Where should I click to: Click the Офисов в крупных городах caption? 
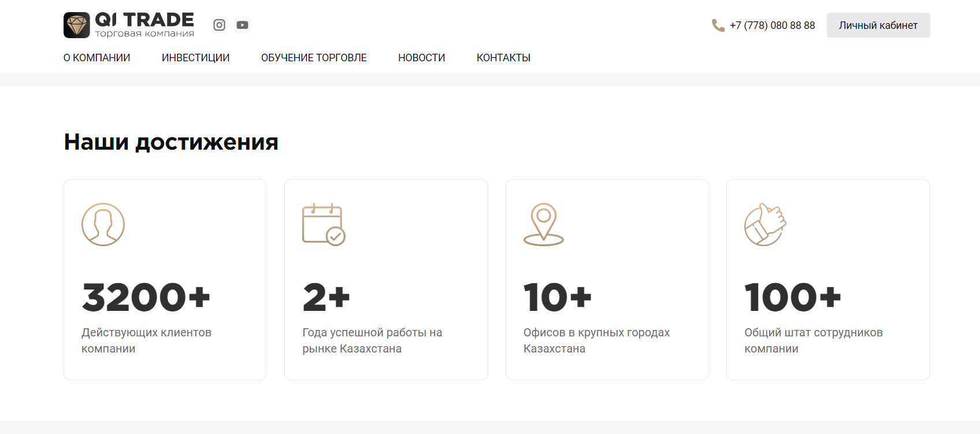tap(597, 340)
